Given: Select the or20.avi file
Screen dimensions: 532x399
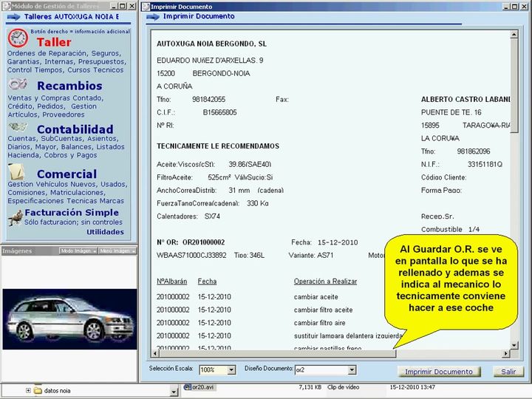Looking at the screenshot, I should (202, 386).
